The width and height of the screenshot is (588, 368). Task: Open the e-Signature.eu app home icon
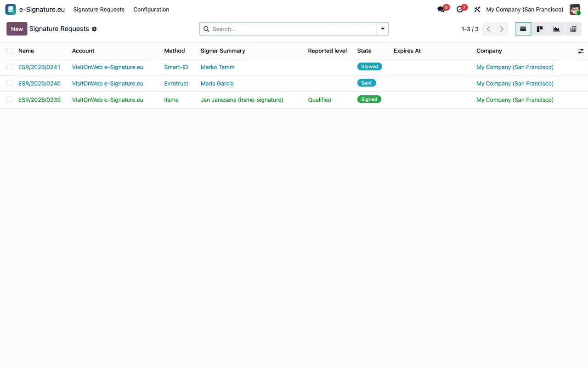pos(11,9)
